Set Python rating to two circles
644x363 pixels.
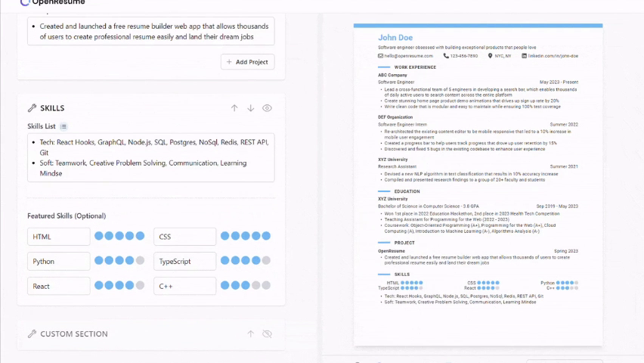[109, 261]
